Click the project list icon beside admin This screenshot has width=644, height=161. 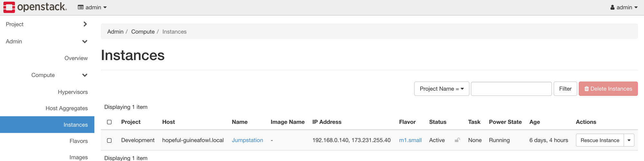[81, 7]
